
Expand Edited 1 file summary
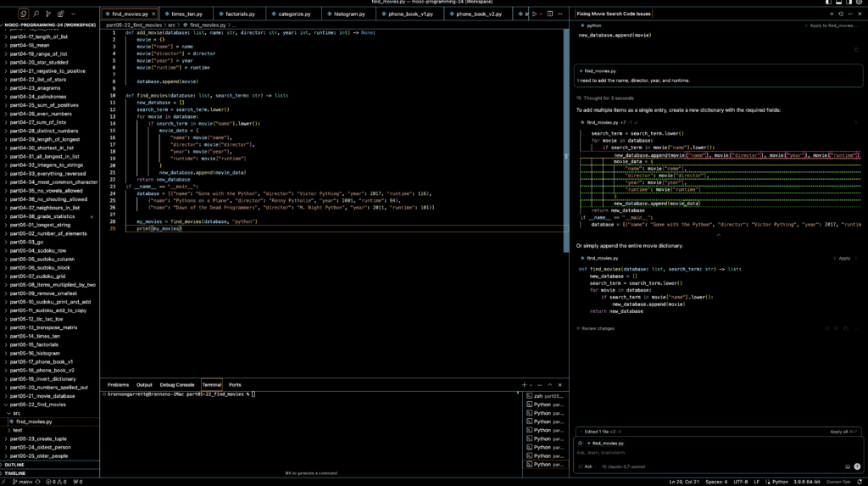pyautogui.click(x=601, y=432)
